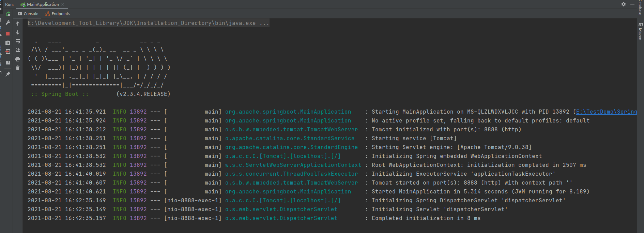Open Run panel settings gear
This screenshot has width=644, height=233.
point(624,4)
